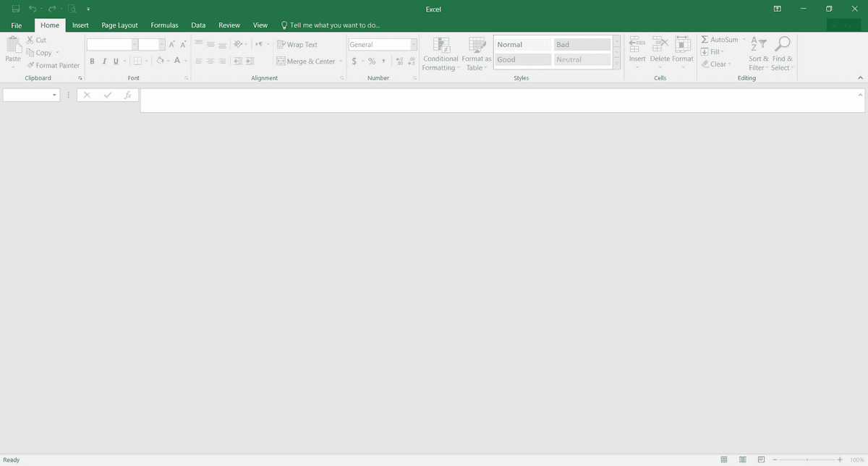
Task: Toggle Italic formatting
Action: pyautogui.click(x=104, y=62)
